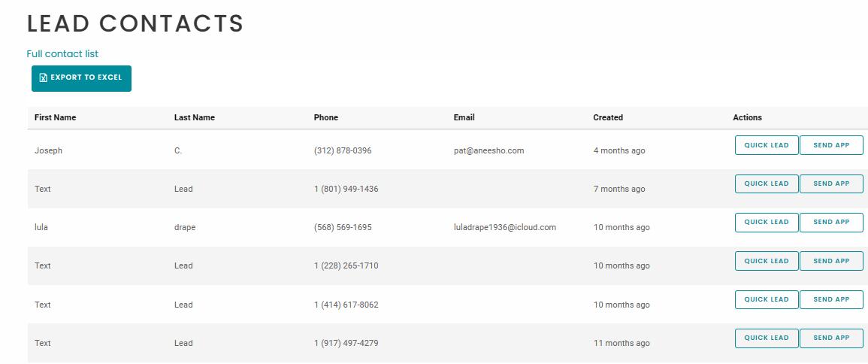868x364 pixels.
Task: Sort by Last Name column header
Action: click(194, 117)
